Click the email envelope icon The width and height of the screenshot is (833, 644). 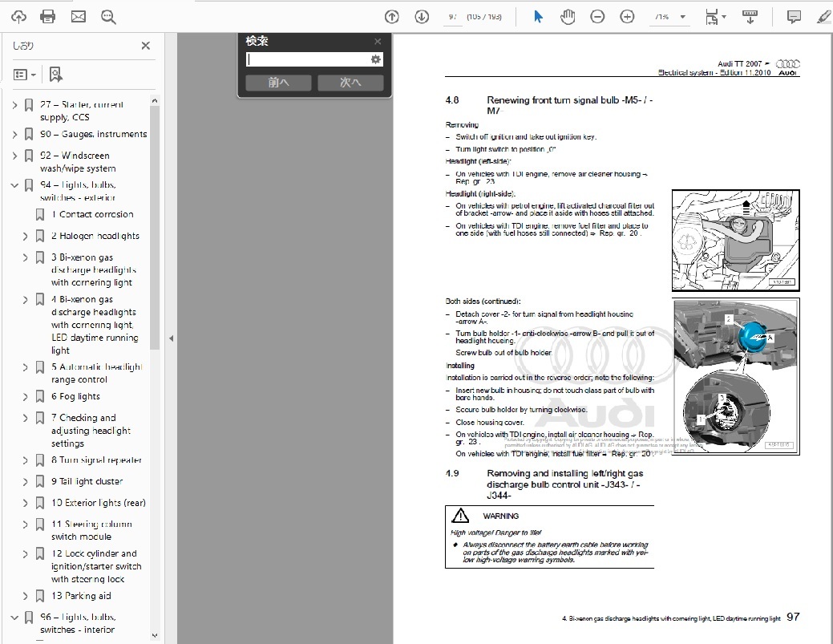78,16
